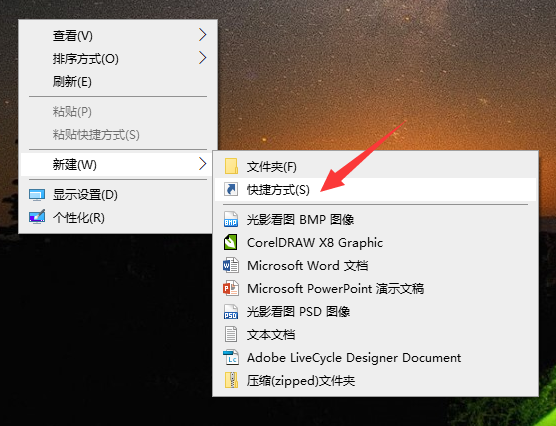This screenshot has width=556, height=426.
Task: Create Adobe LiveCycle Designer Document
Action: coord(376,358)
